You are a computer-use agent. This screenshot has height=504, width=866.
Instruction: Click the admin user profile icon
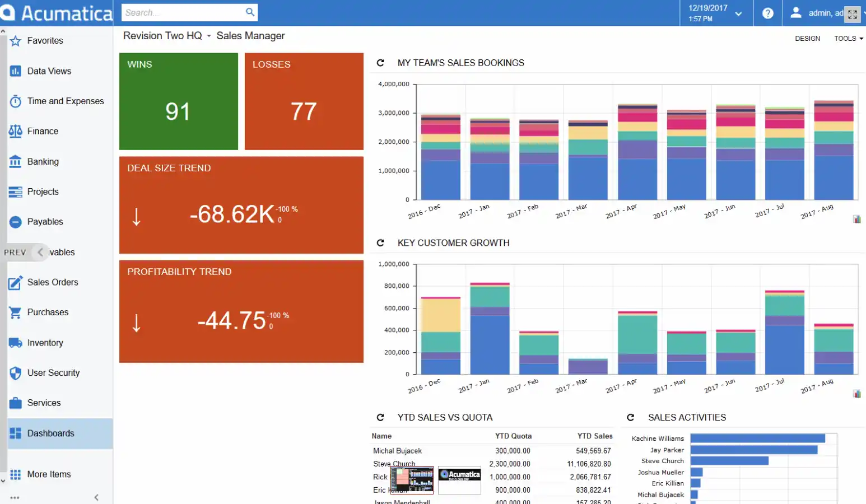[796, 12]
